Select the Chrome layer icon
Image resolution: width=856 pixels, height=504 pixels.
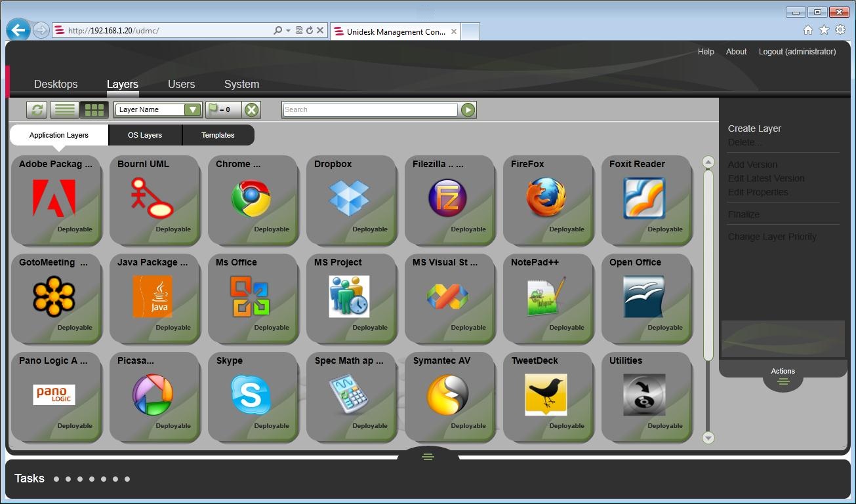pyautogui.click(x=251, y=198)
